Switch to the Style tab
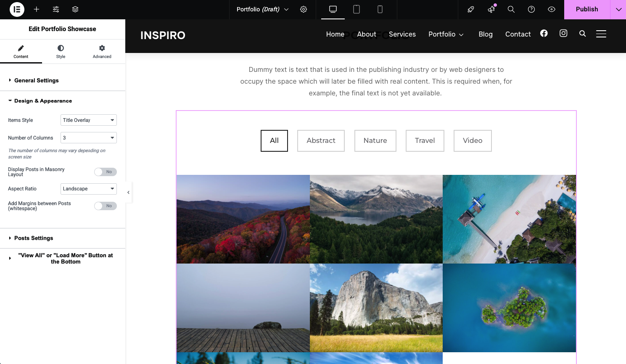 [61, 52]
